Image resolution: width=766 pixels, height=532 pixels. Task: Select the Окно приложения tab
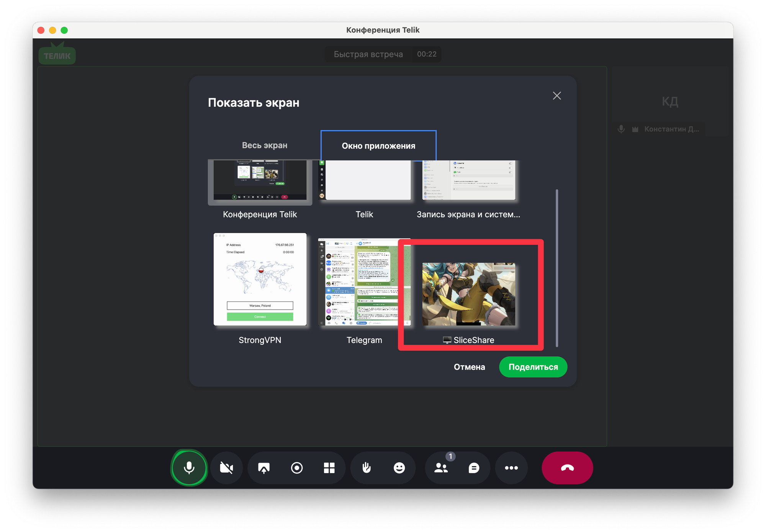(378, 146)
